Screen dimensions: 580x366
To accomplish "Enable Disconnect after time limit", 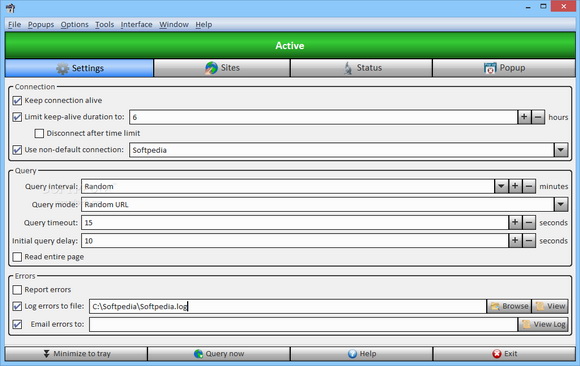I will [39, 133].
